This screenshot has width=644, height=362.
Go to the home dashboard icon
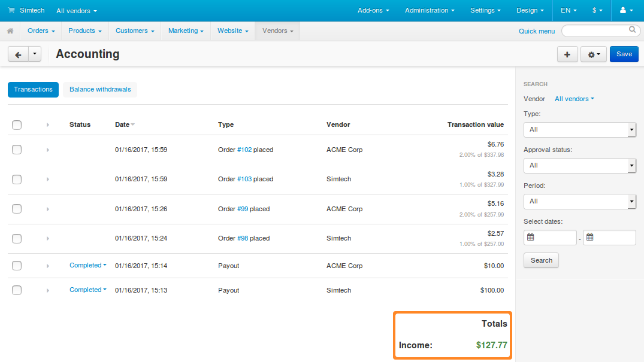pos(10,31)
